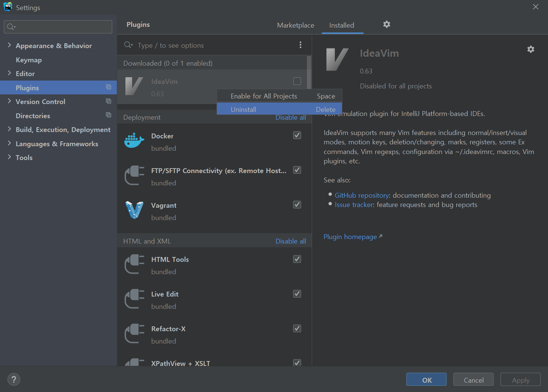Switch to the Marketplace tab
Viewport: 548px width, 392px height.
(x=296, y=25)
